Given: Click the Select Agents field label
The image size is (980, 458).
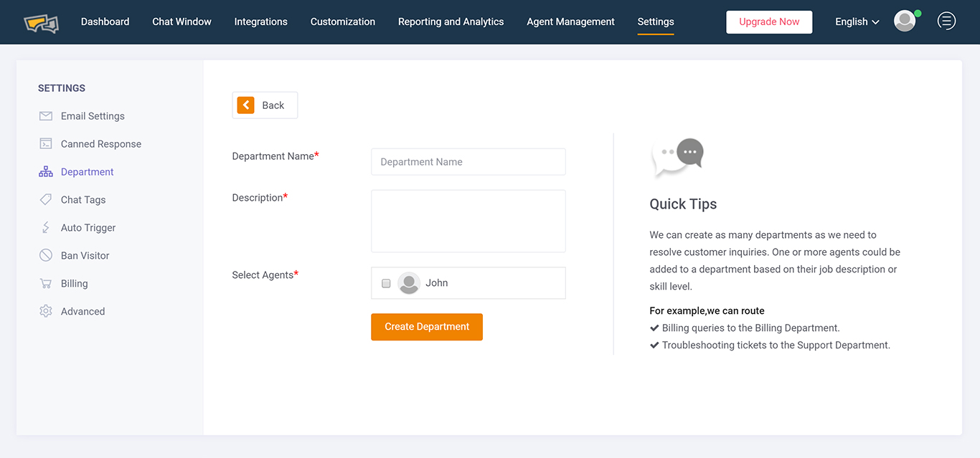Looking at the screenshot, I should click(x=265, y=275).
